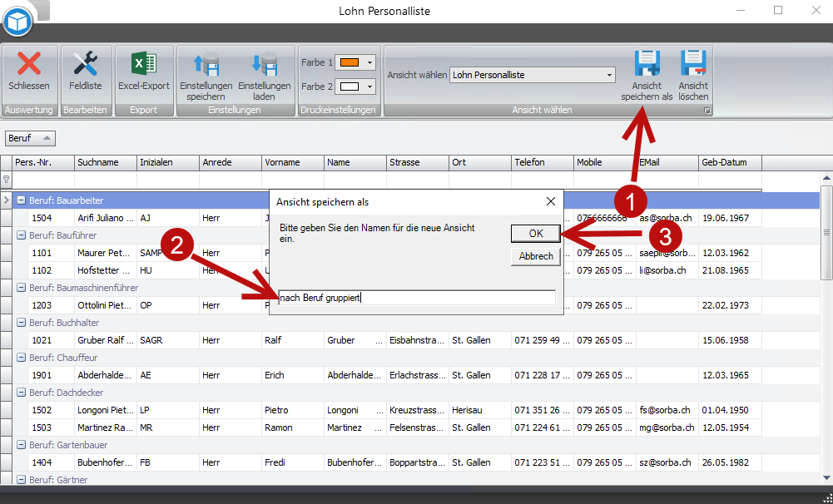Click the view name text field
Screen dimensions: 833x504
point(416,298)
